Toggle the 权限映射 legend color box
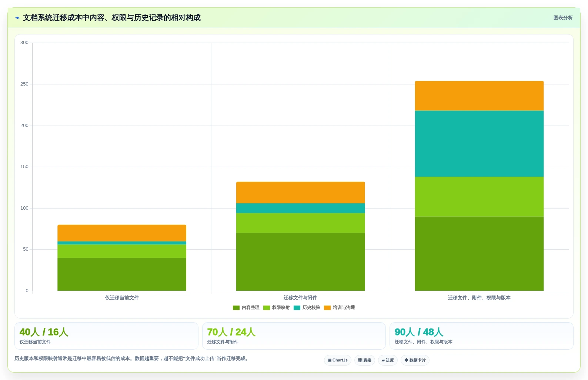The width and height of the screenshot is (588, 380). (x=267, y=308)
